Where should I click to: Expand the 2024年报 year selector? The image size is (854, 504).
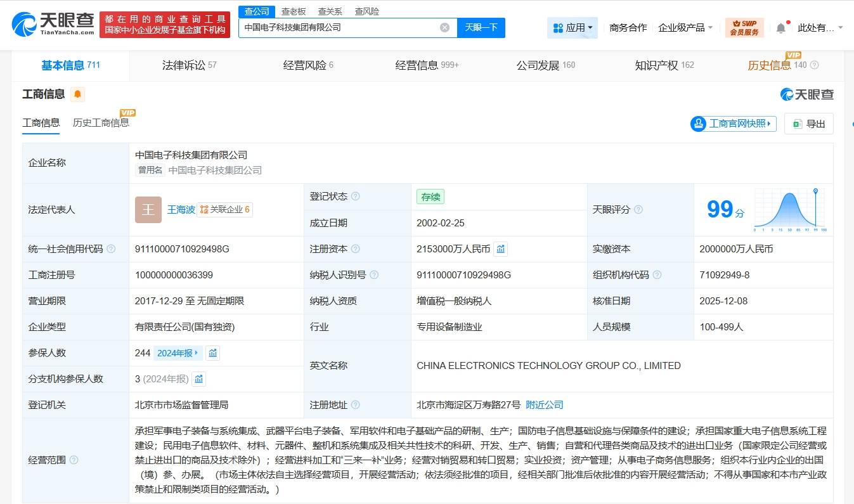point(178,353)
